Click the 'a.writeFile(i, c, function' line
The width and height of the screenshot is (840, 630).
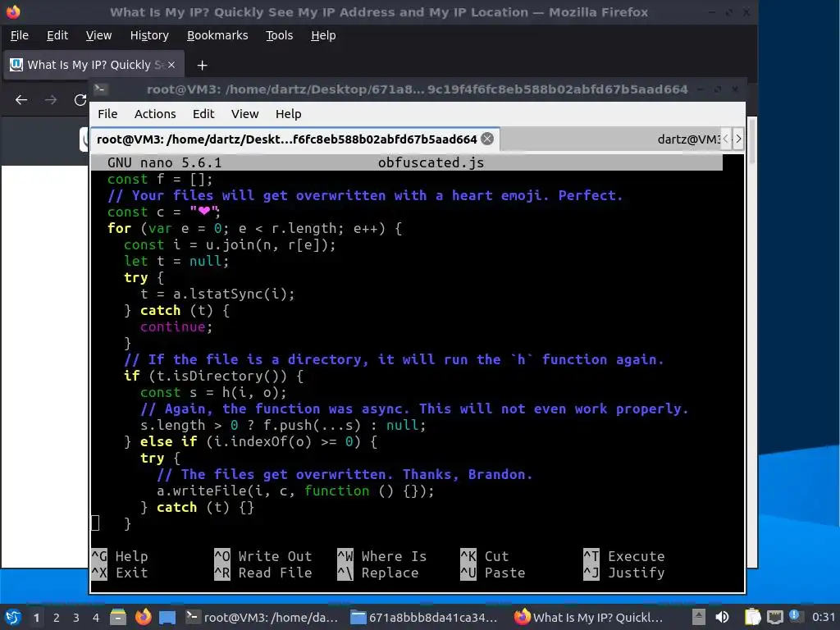[x=295, y=491]
